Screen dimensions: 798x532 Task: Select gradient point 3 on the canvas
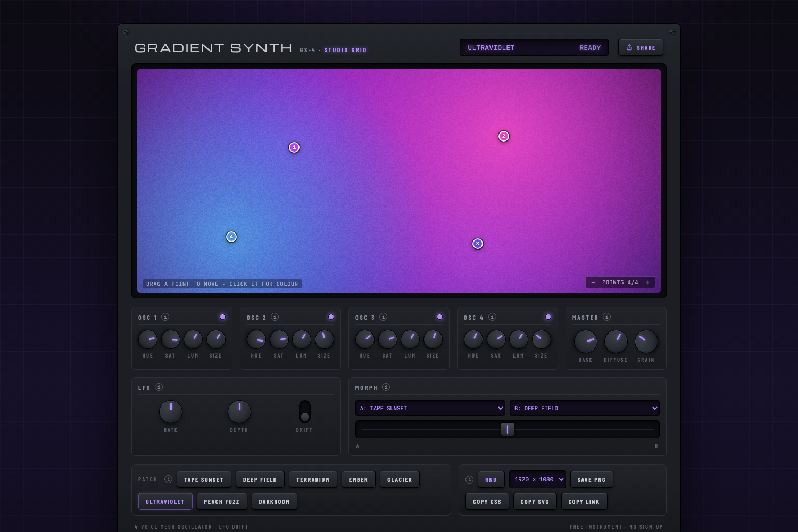tap(478, 244)
